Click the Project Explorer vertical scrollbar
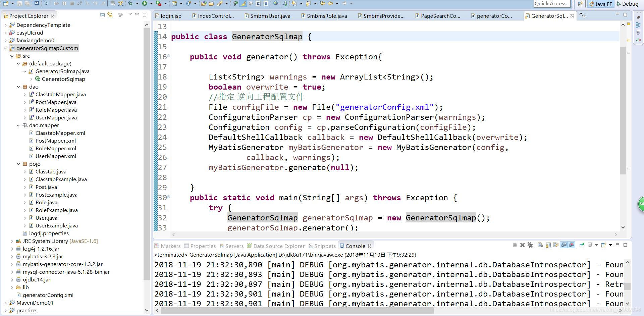This screenshot has height=316, width=644. click(147, 154)
